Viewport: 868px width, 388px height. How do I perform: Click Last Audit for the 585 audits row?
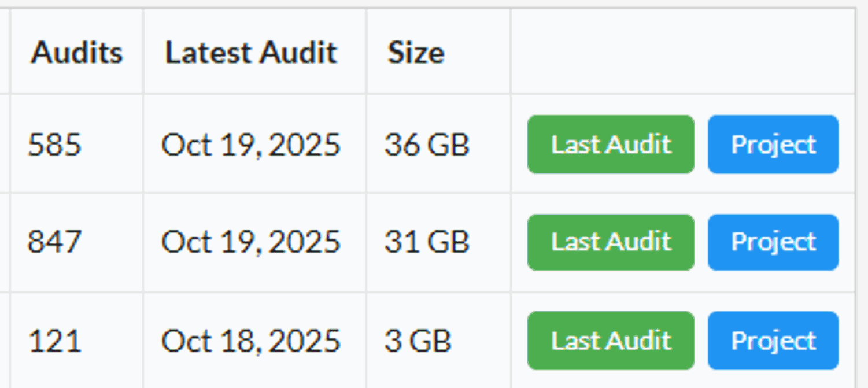[610, 144]
